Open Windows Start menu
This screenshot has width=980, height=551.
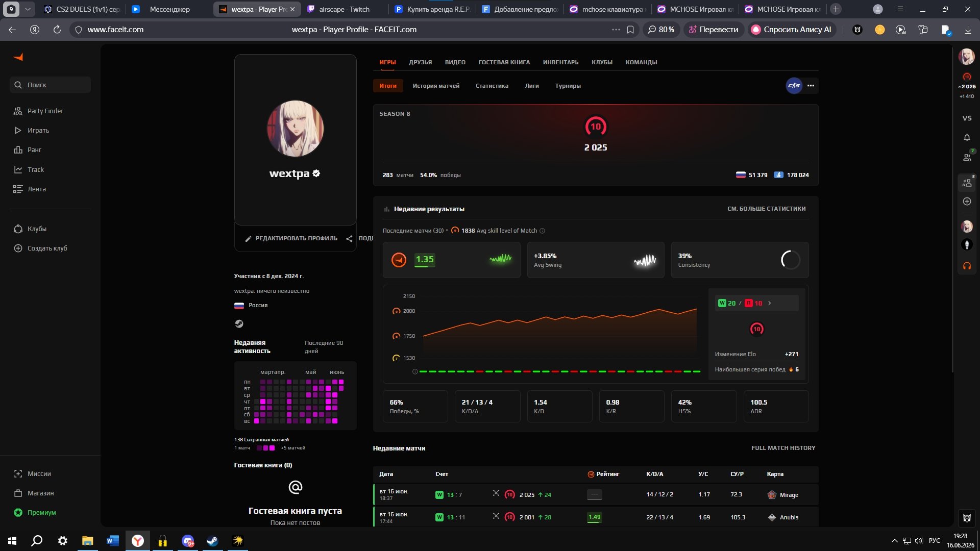coord(12,541)
